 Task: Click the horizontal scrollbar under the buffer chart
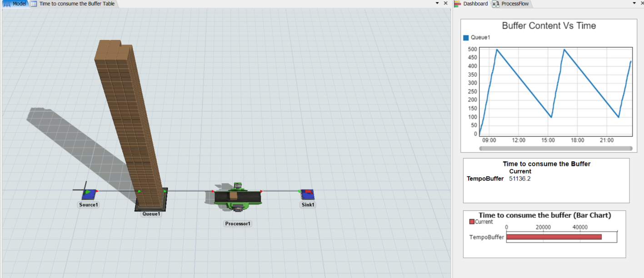point(555,149)
